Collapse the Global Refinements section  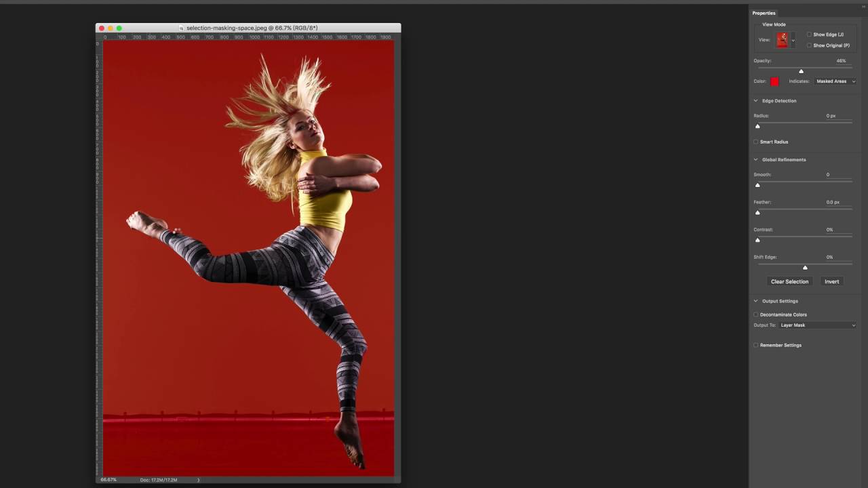tap(756, 160)
